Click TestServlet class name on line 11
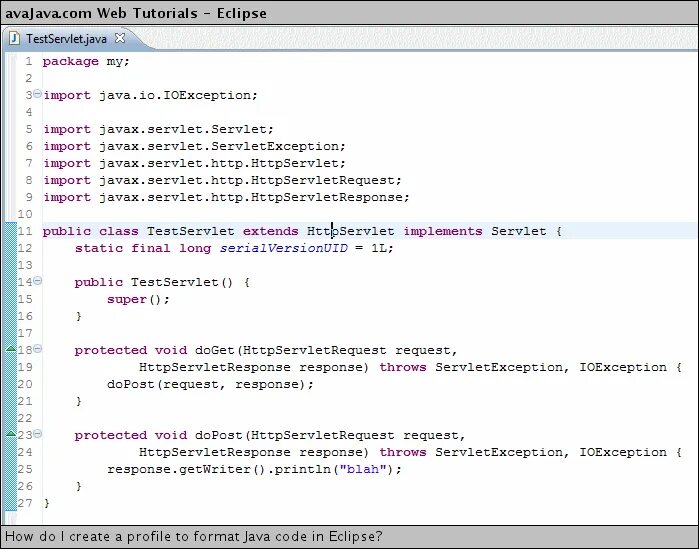 point(190,231)
